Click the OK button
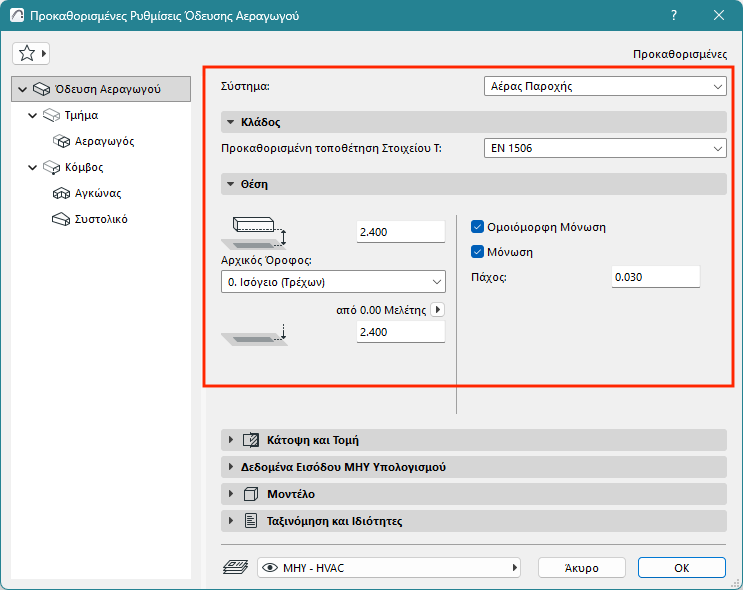This screenshot has width=743, height=590. tap(681, 568)
